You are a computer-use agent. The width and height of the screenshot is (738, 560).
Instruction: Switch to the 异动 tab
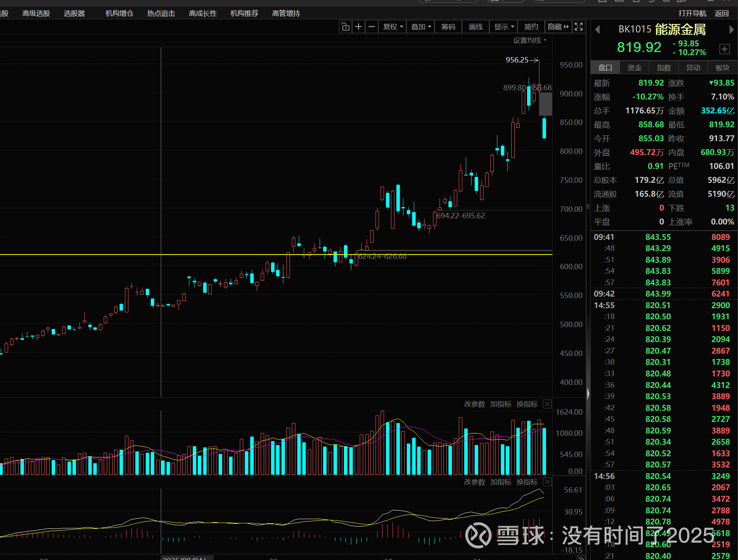click(693, 68)
